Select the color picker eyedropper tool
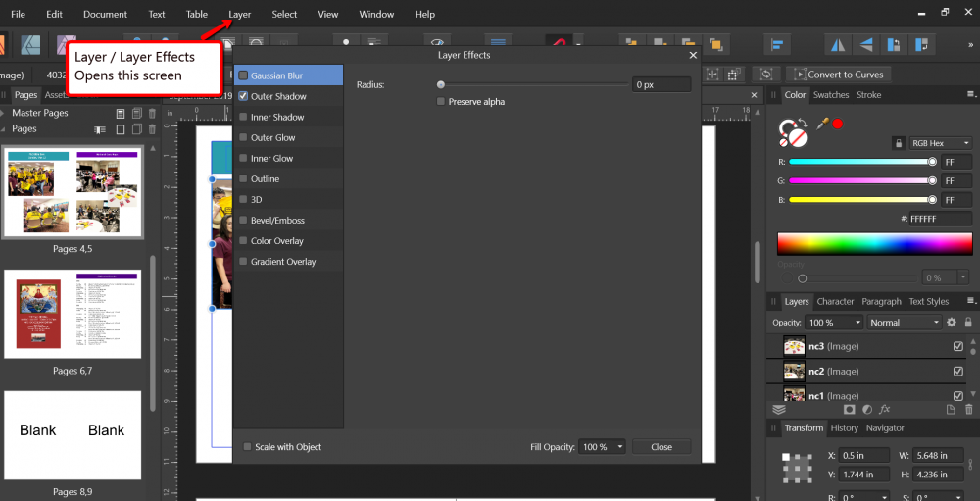The height and width of the screenshot is (501, 980). point(823,124)
